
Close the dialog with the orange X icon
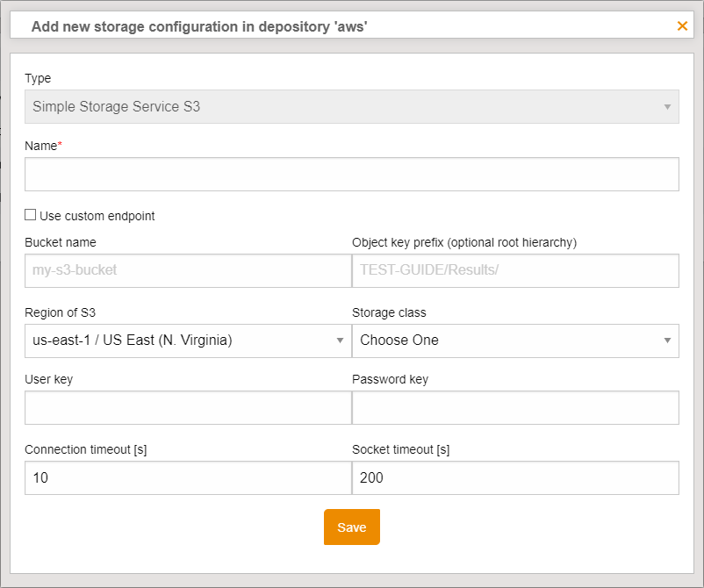(682, 25)
